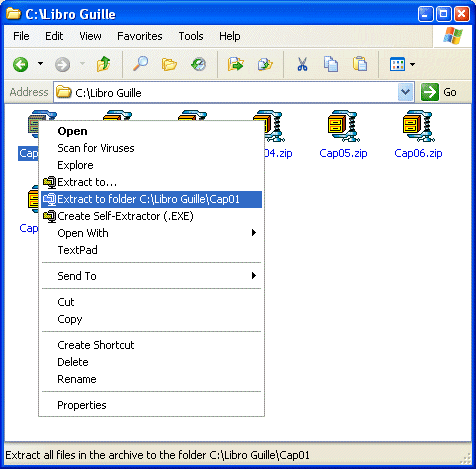Go up one folder level

[103, 64]
